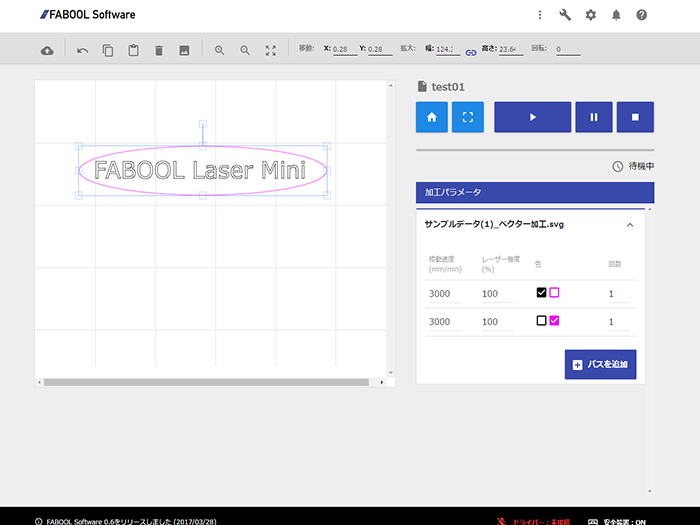
Task: Click canvas scroll down arrow
Action: [391, 372]
